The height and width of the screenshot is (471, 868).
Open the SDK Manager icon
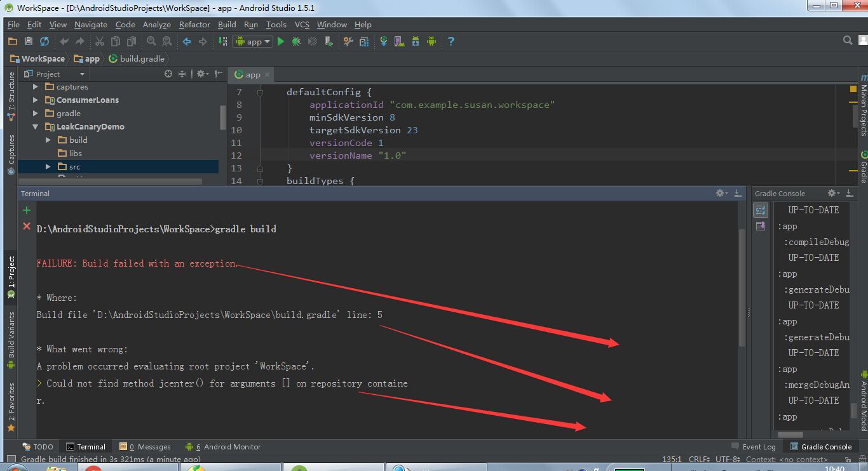[x=416, y=41]
